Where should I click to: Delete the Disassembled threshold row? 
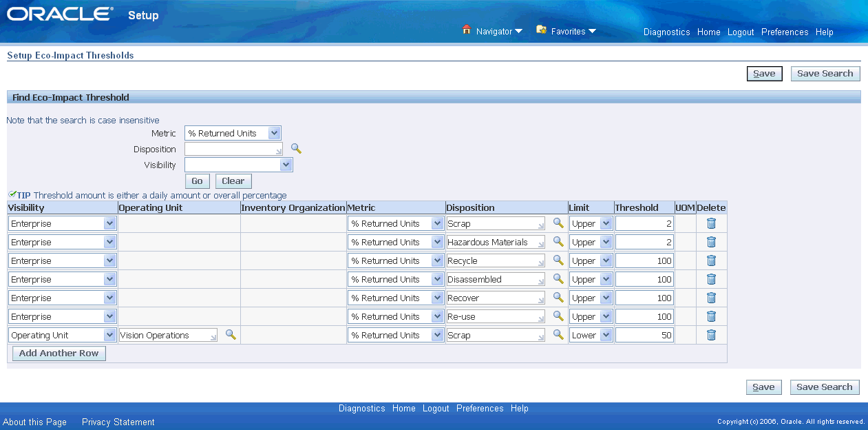(x=711, y=279)
